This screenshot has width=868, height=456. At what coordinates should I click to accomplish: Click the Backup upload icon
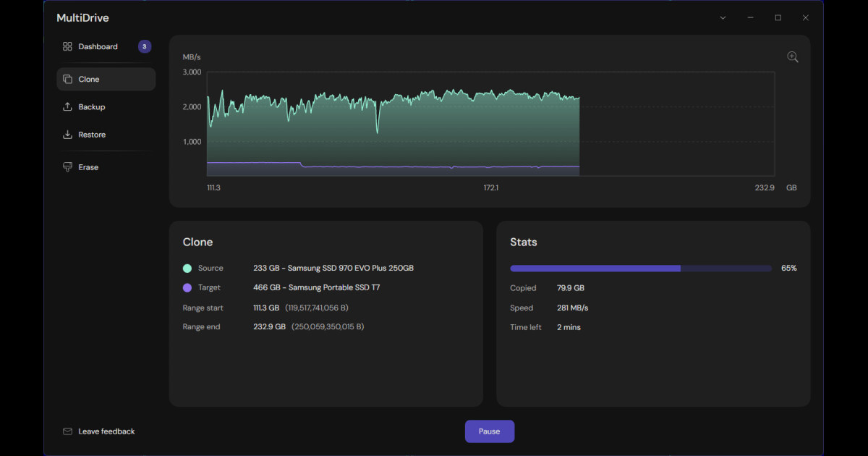click(67, 107)
